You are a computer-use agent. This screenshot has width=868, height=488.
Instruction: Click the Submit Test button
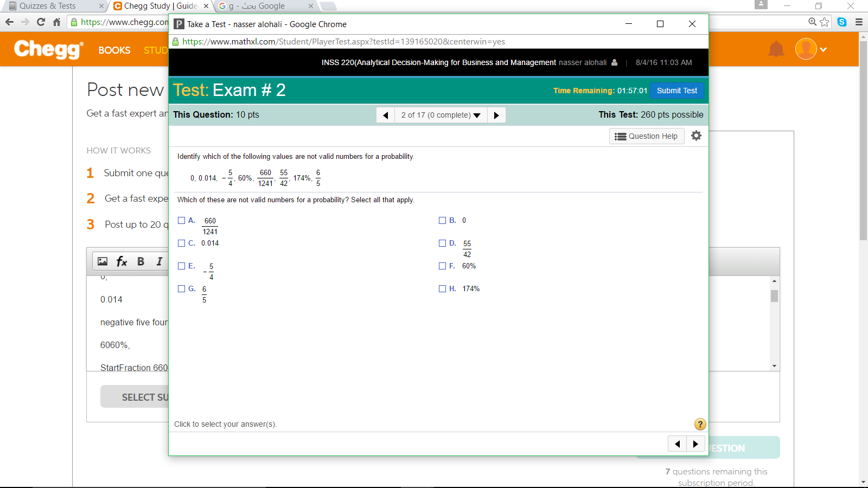pyautogui.click(x=677, y=91)
